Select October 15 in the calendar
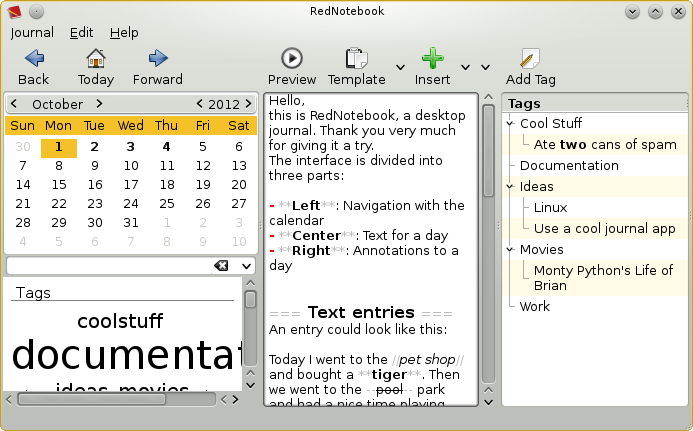 [x=59, y=185]
